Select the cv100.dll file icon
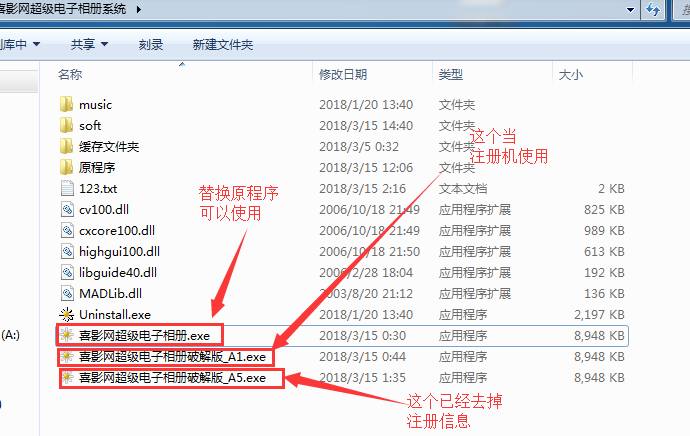Viewport: 690px width, 436px height. click(x=67, y=209)
